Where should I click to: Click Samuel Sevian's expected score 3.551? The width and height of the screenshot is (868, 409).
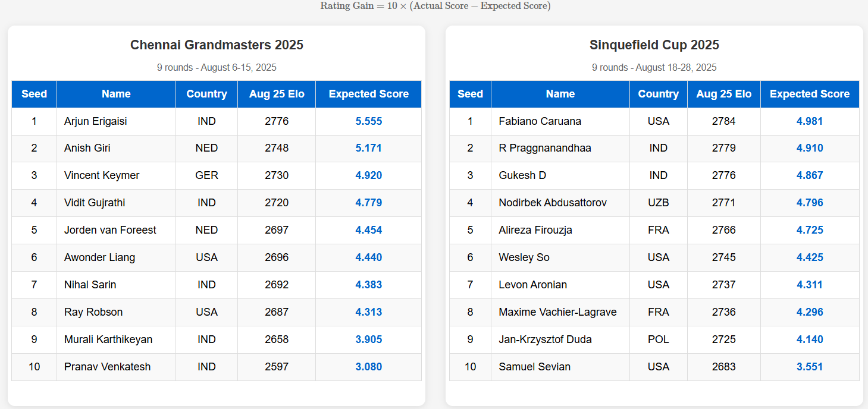point(809,367)
